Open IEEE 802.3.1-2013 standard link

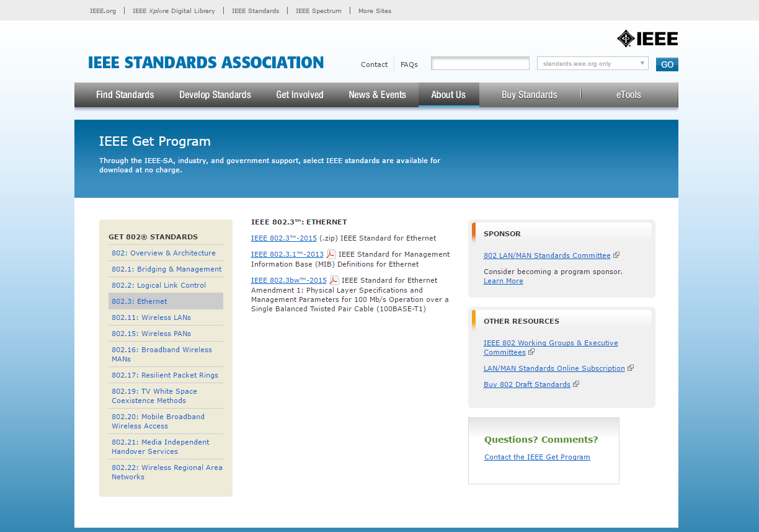pyautogui.click(x=287, y=254)
